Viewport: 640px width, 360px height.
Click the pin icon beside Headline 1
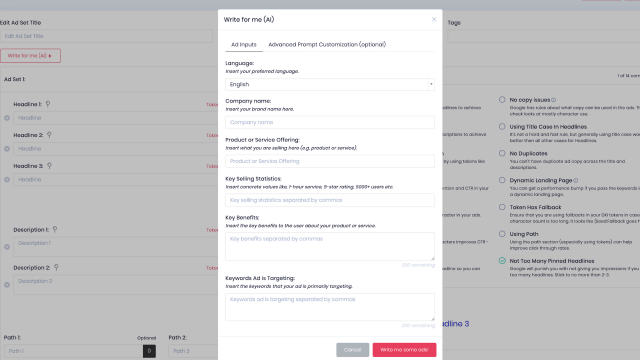click(48, 104)
